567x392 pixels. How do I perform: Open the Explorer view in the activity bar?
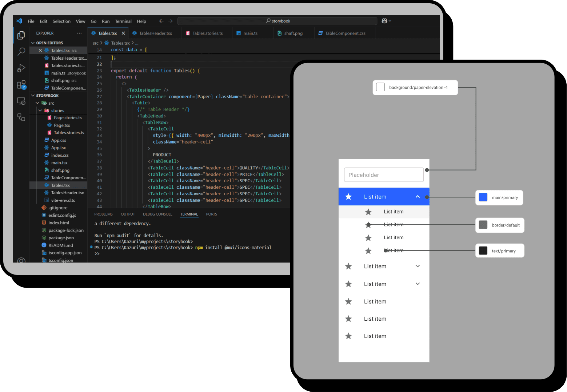pyautogui.click(x=21, y=35)
